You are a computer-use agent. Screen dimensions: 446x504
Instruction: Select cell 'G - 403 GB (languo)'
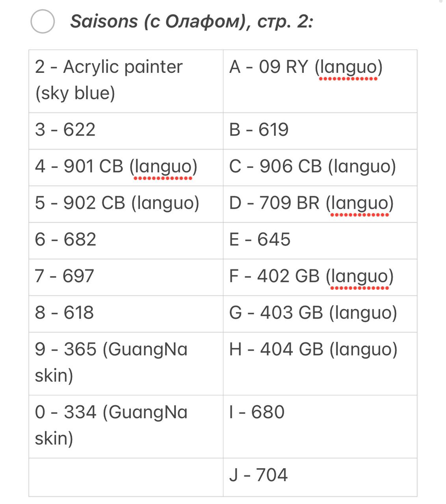pos(320,314)
